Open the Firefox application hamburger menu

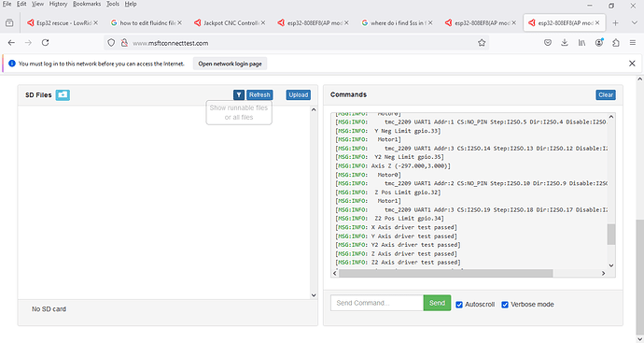pyautogui.click(x=633, y=43)
